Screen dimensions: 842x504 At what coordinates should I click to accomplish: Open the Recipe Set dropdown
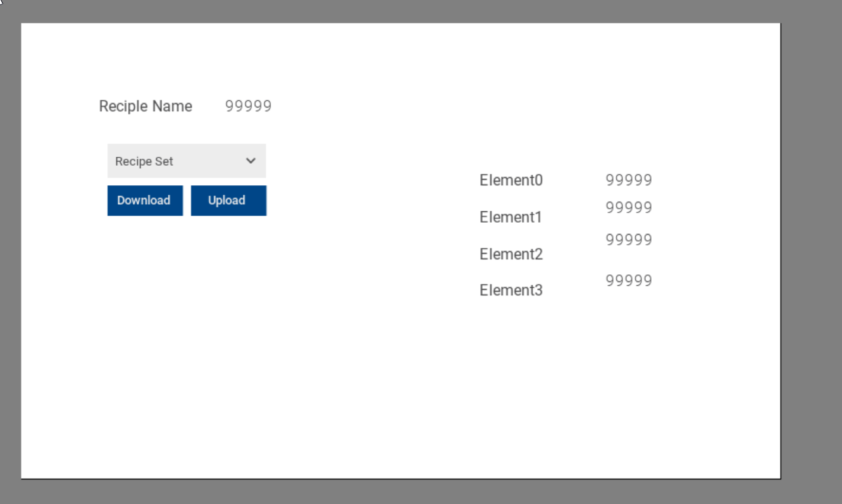point(187,161)
